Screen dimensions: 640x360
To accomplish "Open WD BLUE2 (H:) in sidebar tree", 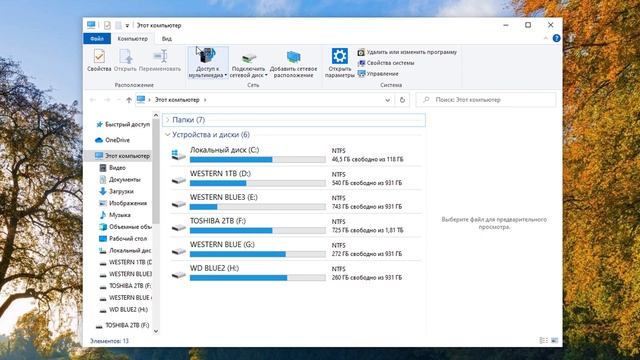I will click(x=124, y=310).
